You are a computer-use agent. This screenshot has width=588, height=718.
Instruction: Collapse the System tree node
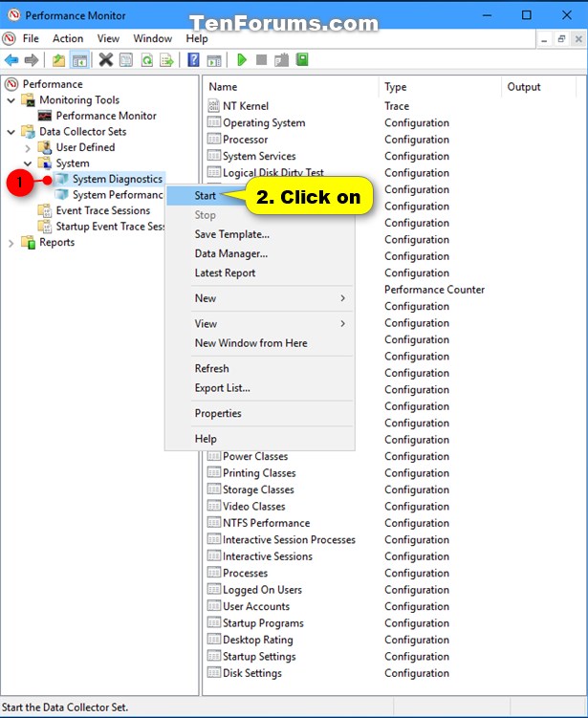tap(28, 163)
